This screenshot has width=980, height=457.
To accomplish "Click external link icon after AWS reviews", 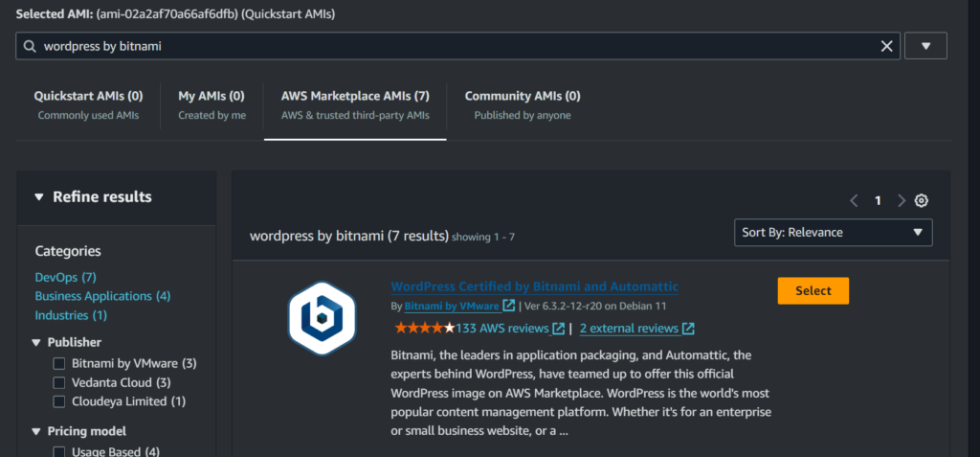I will (558, 328).
